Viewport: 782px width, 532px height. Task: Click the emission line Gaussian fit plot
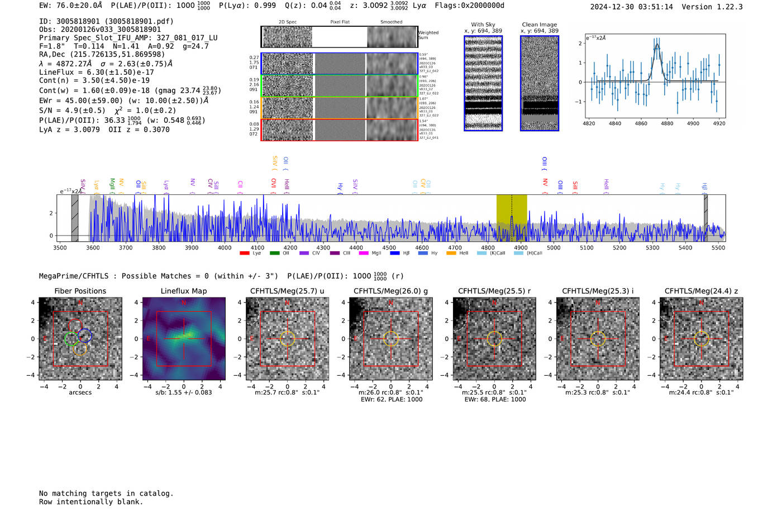[655, 76]
